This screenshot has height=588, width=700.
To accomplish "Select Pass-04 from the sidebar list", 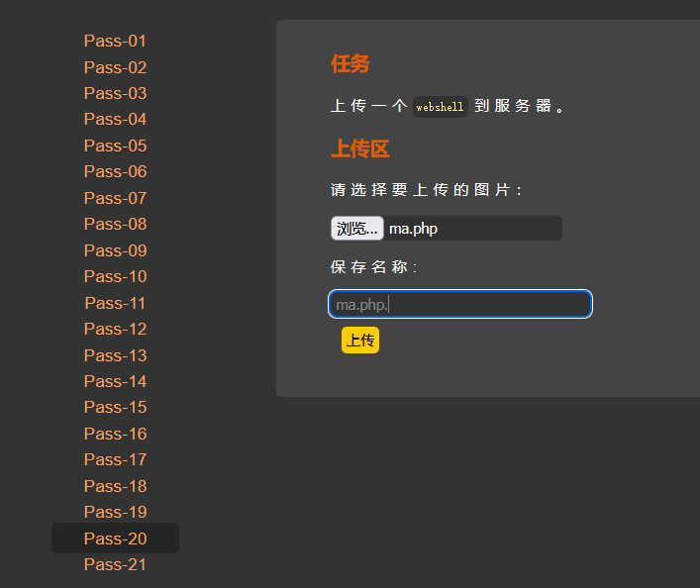I will (115, 119).
